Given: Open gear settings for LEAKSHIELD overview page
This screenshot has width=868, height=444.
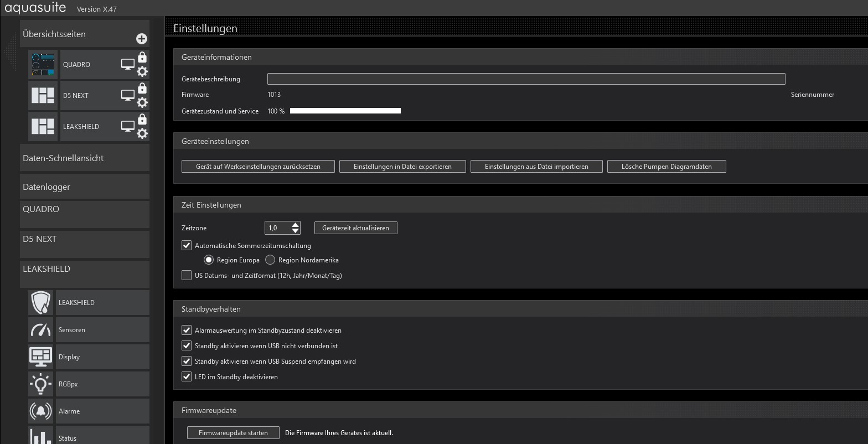Looking at the screenshot, I should (142, 133).
